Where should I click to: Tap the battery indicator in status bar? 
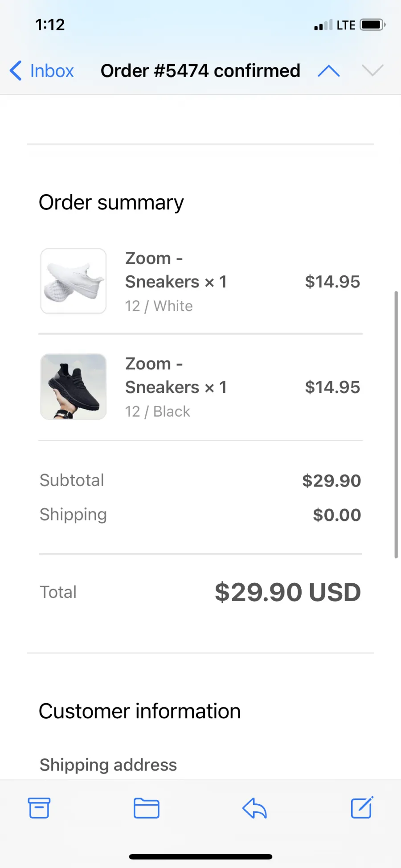[373, 25]
